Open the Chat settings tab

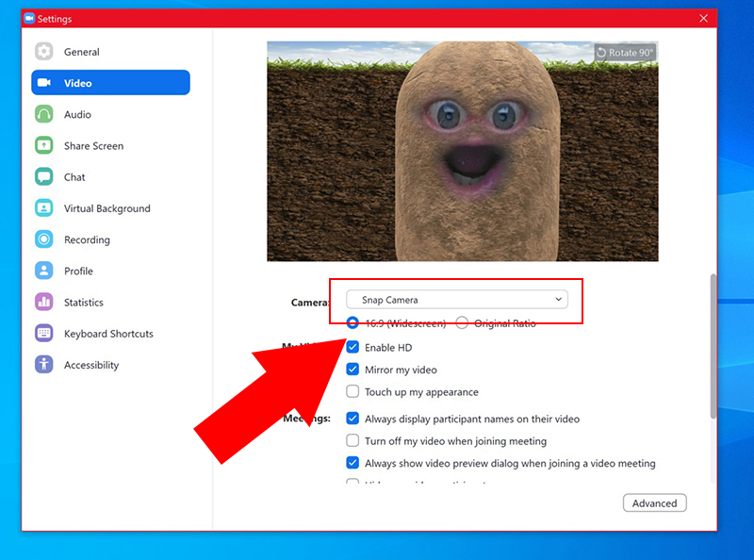tap(110, 176)
